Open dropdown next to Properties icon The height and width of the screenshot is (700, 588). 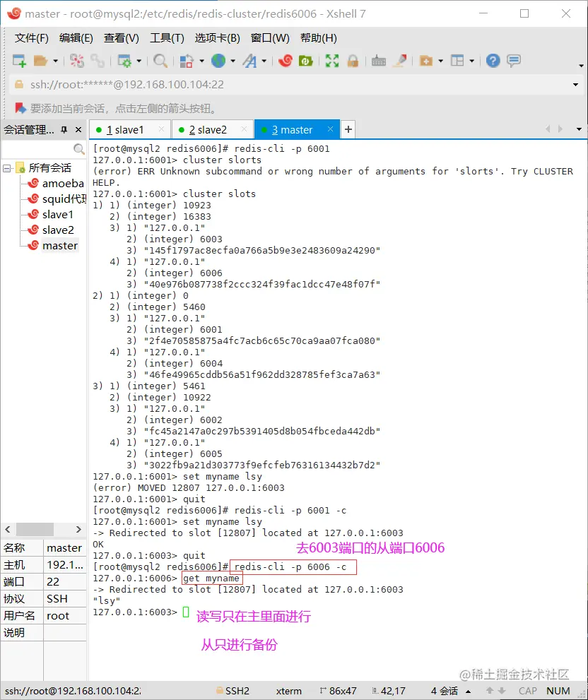click(x=139, y=61)
